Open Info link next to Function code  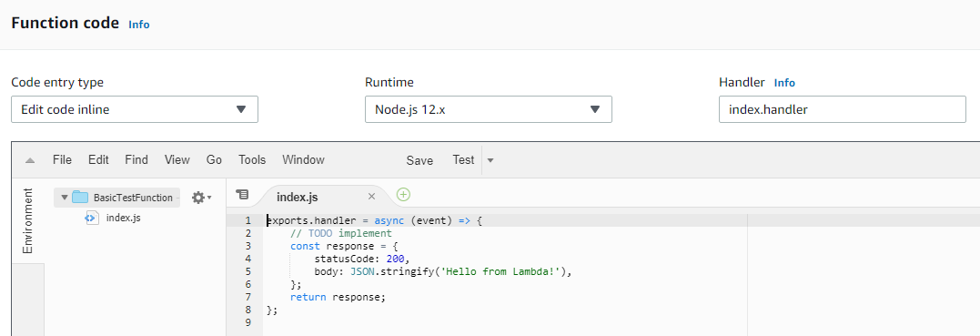point(138,25)
